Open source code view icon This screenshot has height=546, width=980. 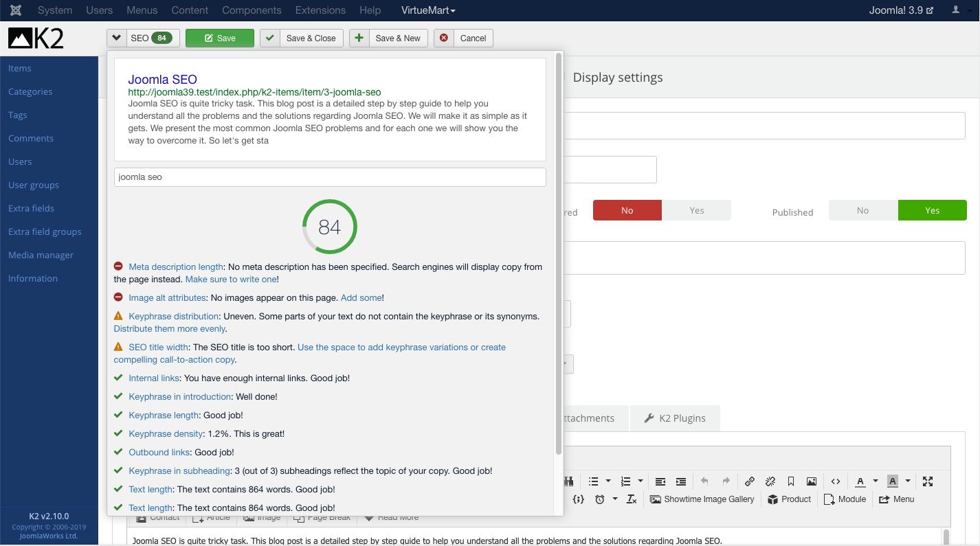(x=836, y=481)
